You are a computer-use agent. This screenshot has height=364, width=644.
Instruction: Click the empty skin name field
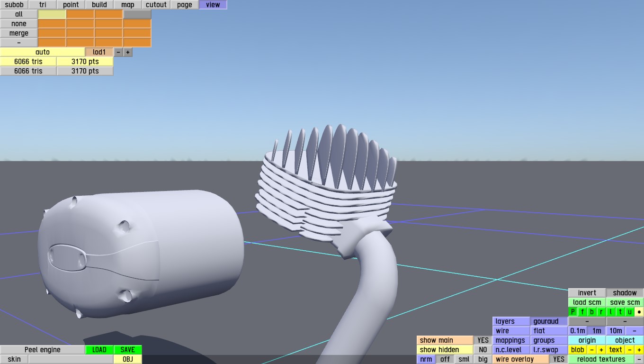click(x=71, y=359)
